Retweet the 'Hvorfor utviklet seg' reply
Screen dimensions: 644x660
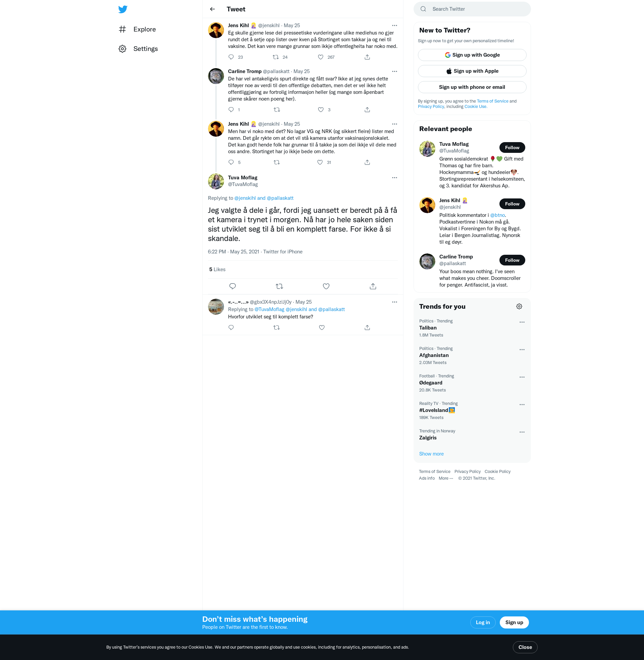pos(277,327)
